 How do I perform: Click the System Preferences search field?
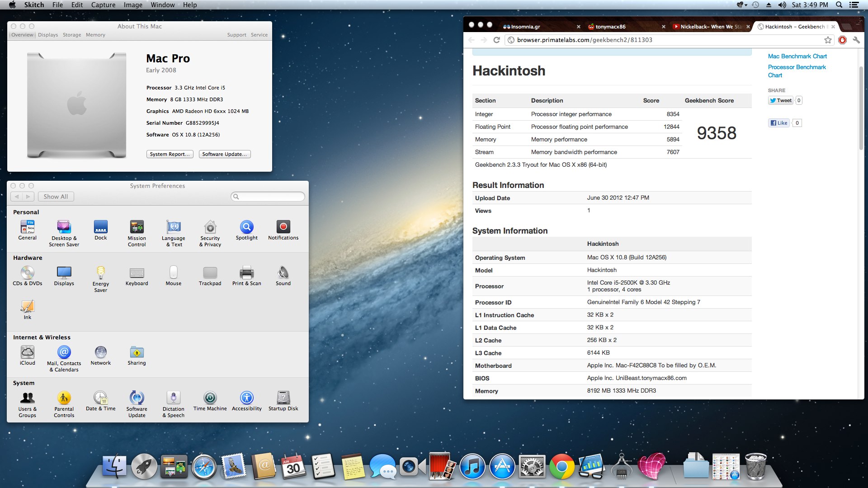pyautogui.click(x=268, y=197)
